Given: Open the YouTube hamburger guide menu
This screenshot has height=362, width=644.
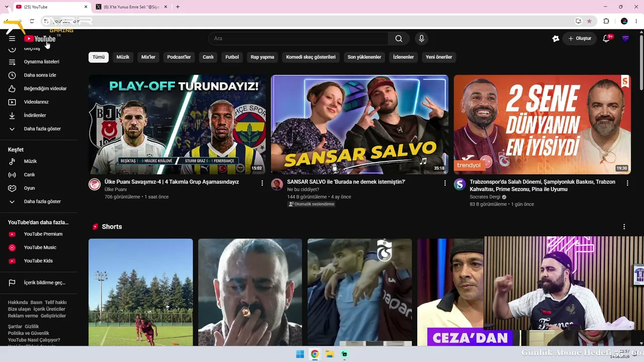Looking at the screenshot, I should pyautogui.click(x=12, y=39).
